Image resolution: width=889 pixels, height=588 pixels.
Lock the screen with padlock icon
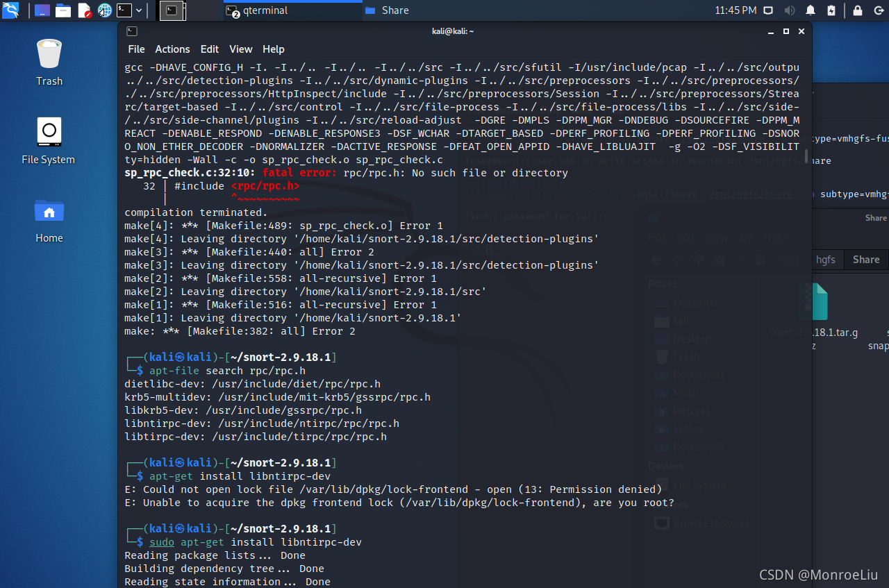[x=858, y=10]
